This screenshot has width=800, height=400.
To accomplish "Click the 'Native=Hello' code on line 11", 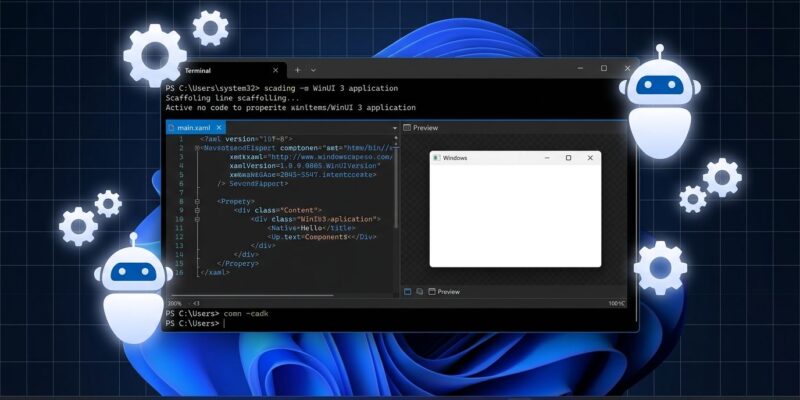I will pos(311,228).
